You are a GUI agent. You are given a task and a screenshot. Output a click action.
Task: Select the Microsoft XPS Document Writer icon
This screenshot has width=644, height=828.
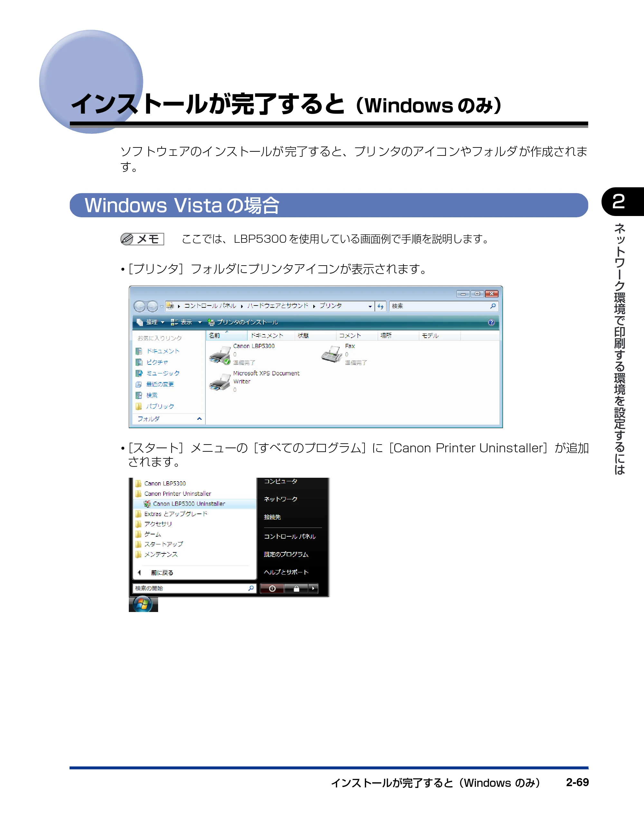(220, 382)
